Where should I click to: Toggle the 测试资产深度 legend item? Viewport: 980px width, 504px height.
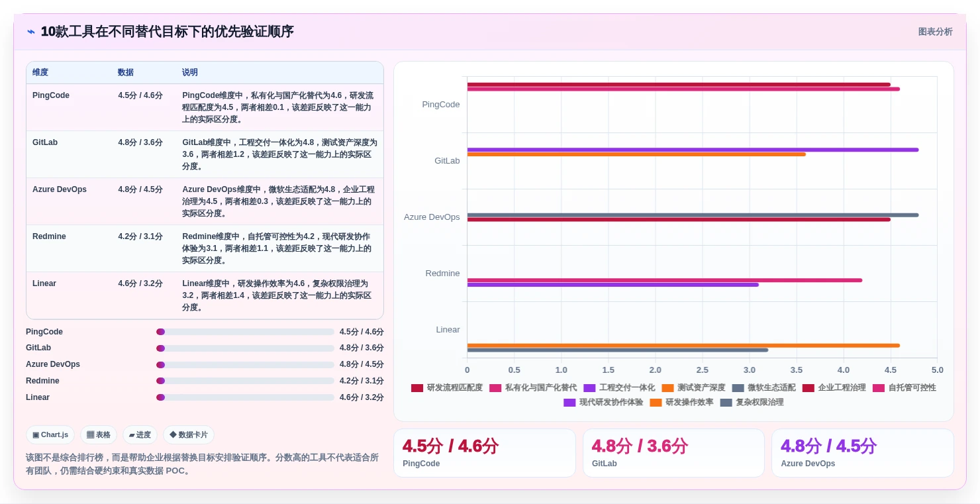pyautogui.click(x=693, y=388)
